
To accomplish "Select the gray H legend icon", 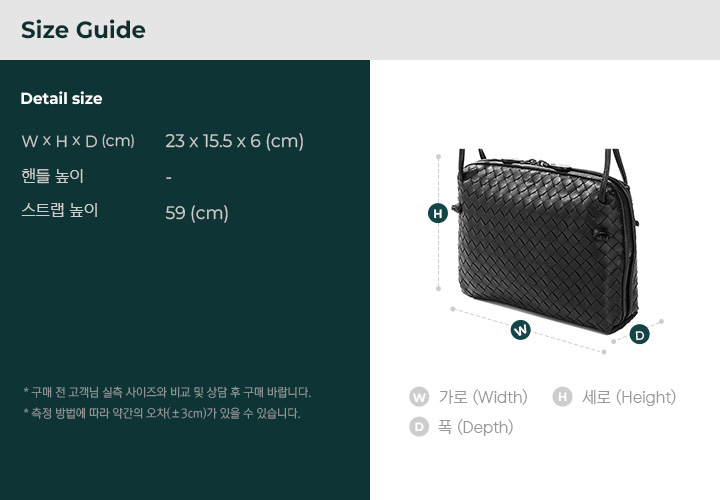I will (x=562, y=397).
